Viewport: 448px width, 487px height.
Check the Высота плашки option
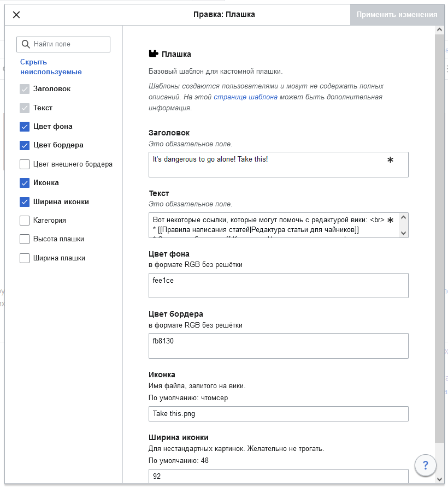(x=25, y=239)
